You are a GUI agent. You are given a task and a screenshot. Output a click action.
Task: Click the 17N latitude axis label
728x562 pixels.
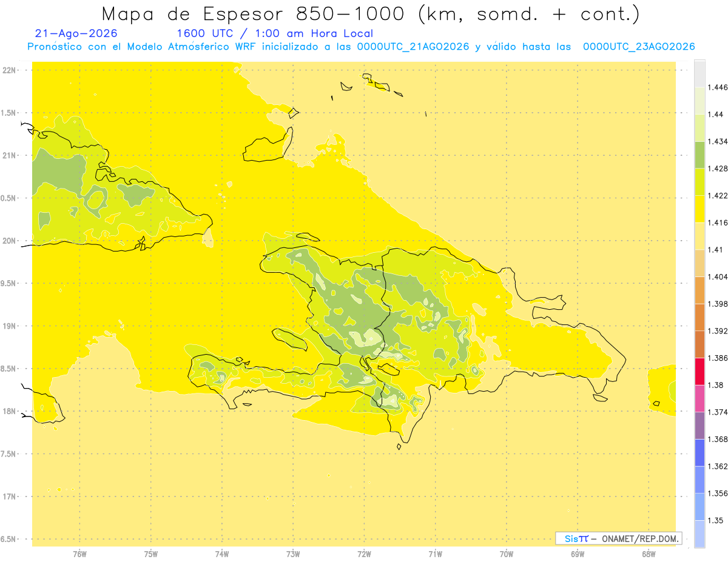(8, 497)
